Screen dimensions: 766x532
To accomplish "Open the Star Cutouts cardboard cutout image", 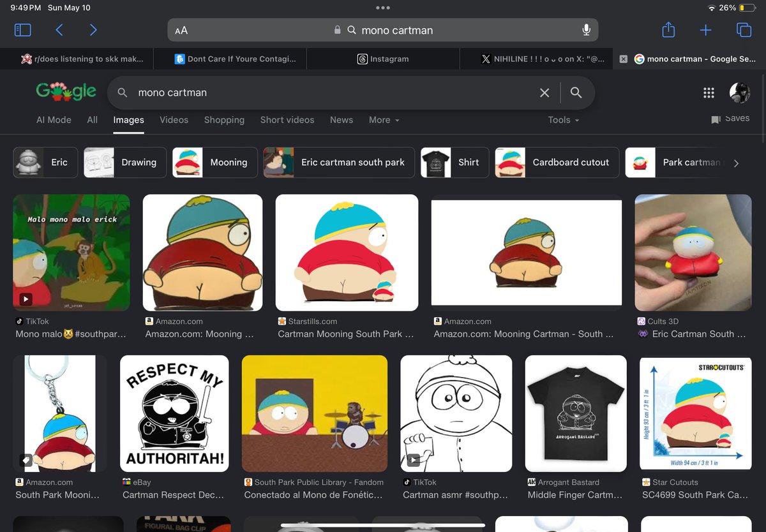I will (695, 413).
